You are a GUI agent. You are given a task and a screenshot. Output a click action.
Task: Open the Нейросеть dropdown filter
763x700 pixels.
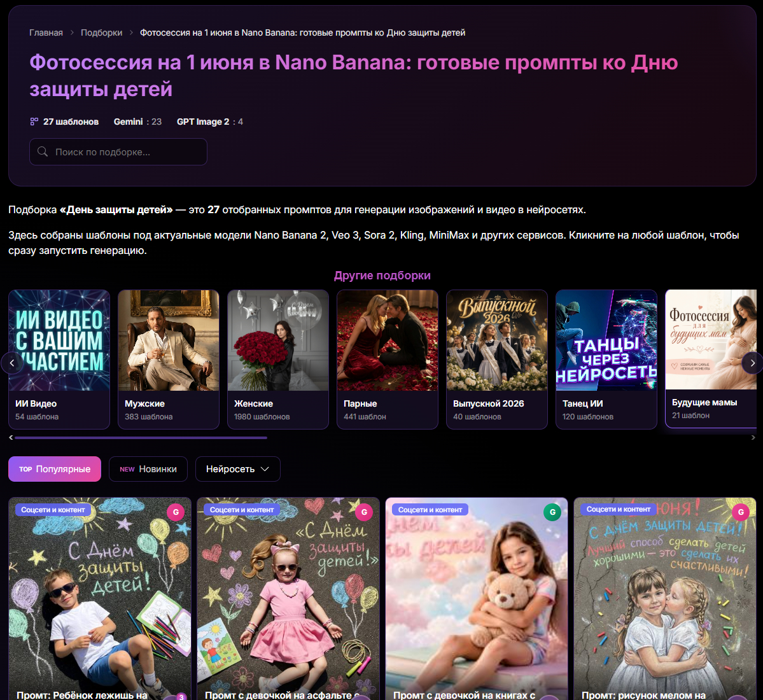pyautogui.click(x=237, y=469)
